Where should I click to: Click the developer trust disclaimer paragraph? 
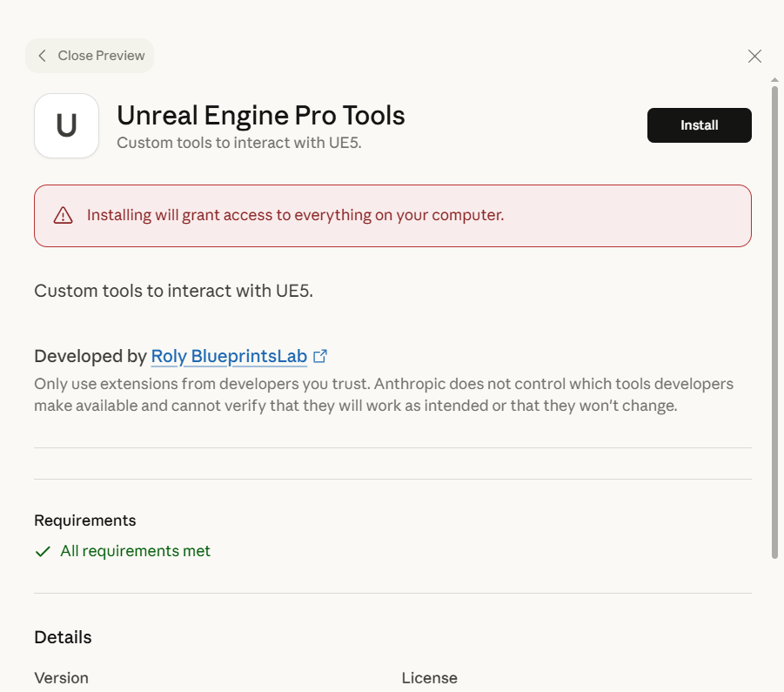pos(383,394)
